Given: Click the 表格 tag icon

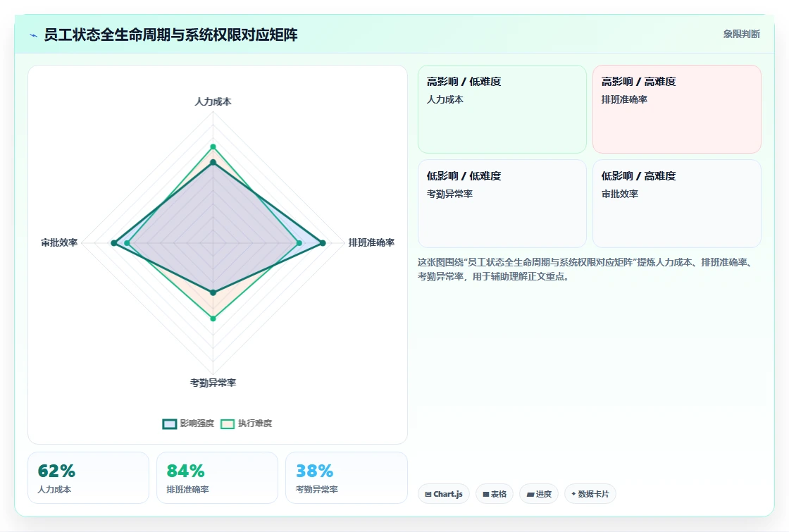Looking at the screenshot, I should [486, 494].
